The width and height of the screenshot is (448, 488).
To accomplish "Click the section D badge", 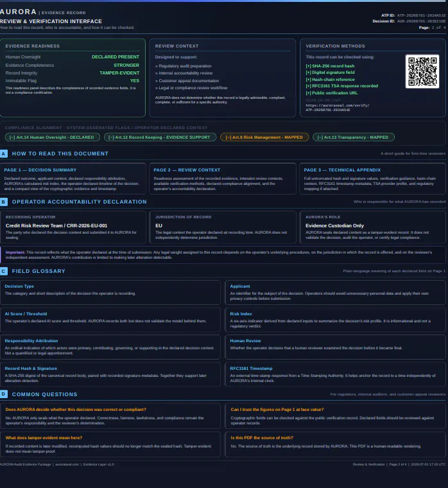I will (3, 394).
